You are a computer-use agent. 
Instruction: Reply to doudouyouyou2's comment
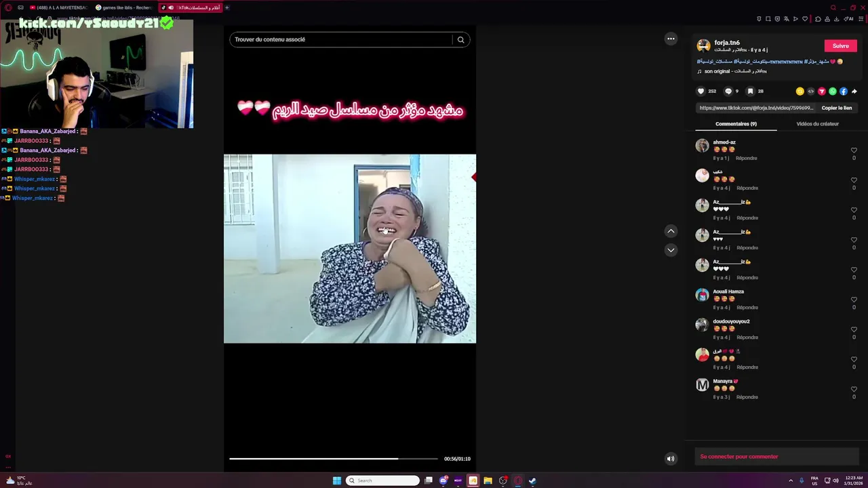pos(747,337)
